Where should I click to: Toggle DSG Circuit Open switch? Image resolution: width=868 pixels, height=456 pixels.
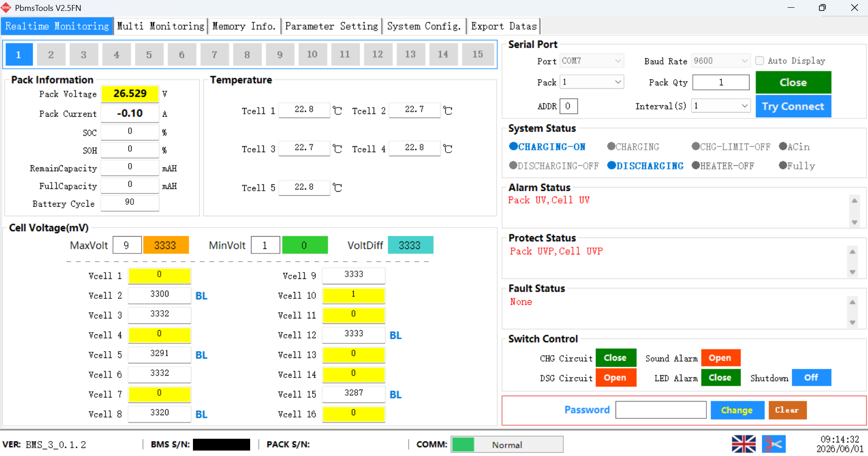pyautogui.click(x=616, y=377)
